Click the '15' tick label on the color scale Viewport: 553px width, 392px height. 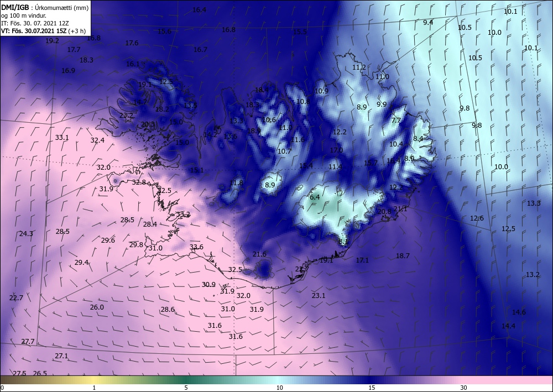pos(372,388)
